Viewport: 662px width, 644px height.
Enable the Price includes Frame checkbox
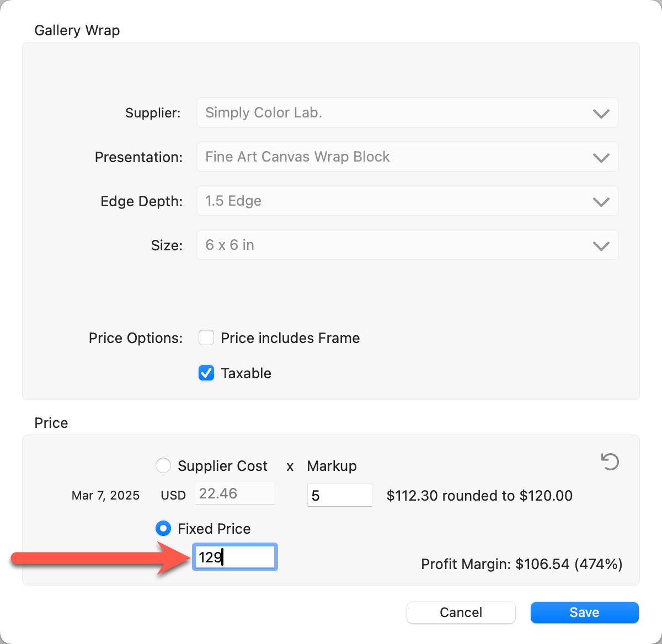pos(206,337)
